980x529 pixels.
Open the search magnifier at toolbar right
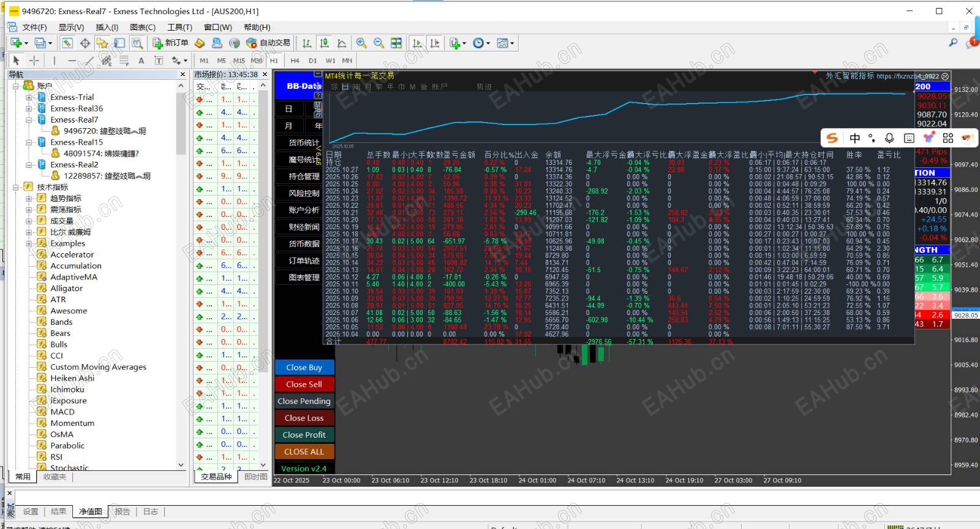[x=953, y=42]
